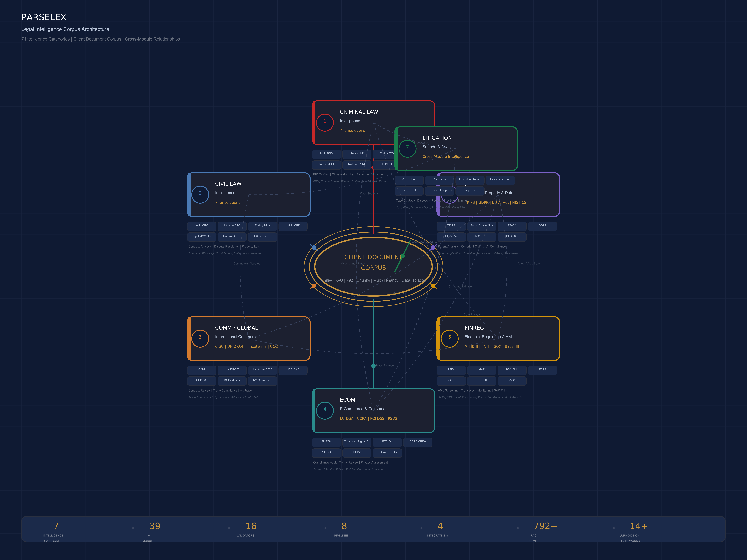
Task: Select the NY Convention chip
Action: pyautogui.click(x=263, y=381)
